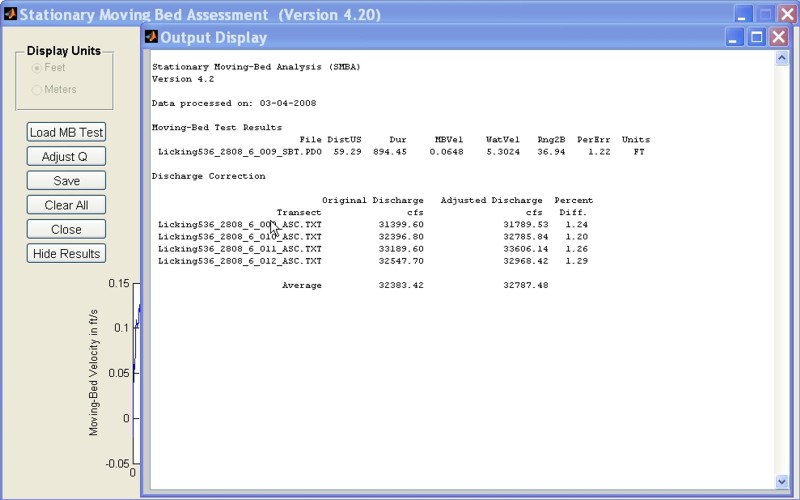Click scroll down arrow in Output Display
This screenshot has height=500, width=800.
(782, 481)
